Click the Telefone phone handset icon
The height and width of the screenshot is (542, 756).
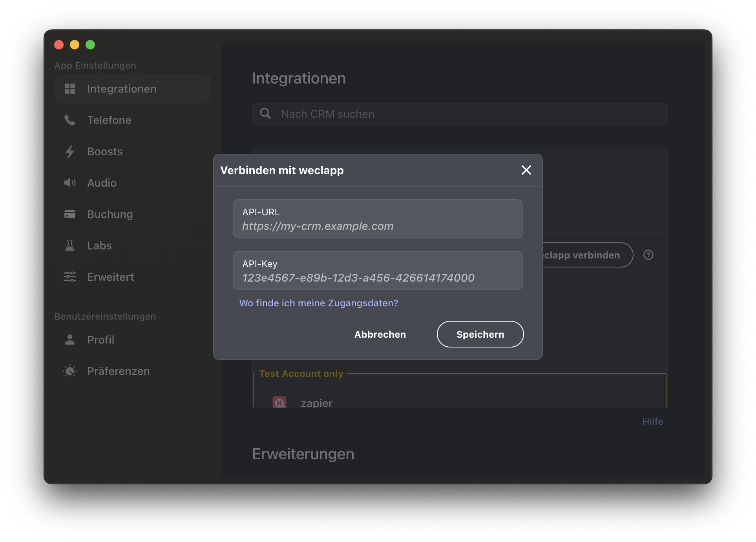[x=70, y=120]
